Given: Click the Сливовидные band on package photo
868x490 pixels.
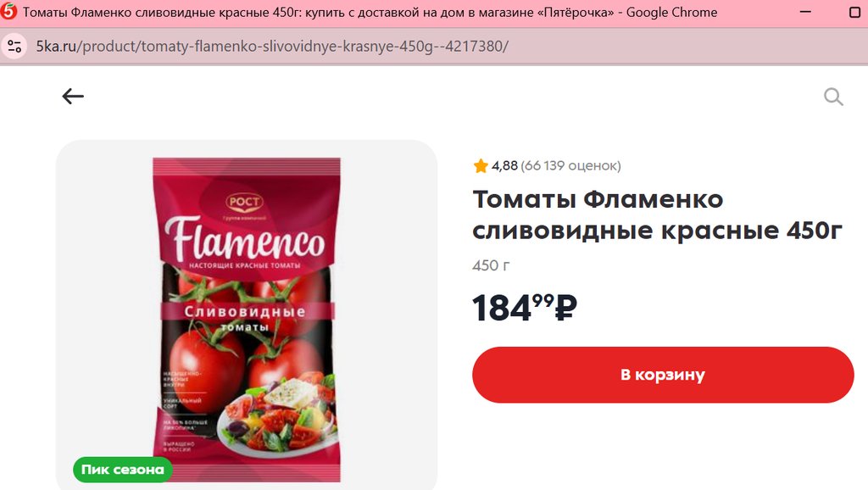Looking at the screenshot, I should [247, 312].
